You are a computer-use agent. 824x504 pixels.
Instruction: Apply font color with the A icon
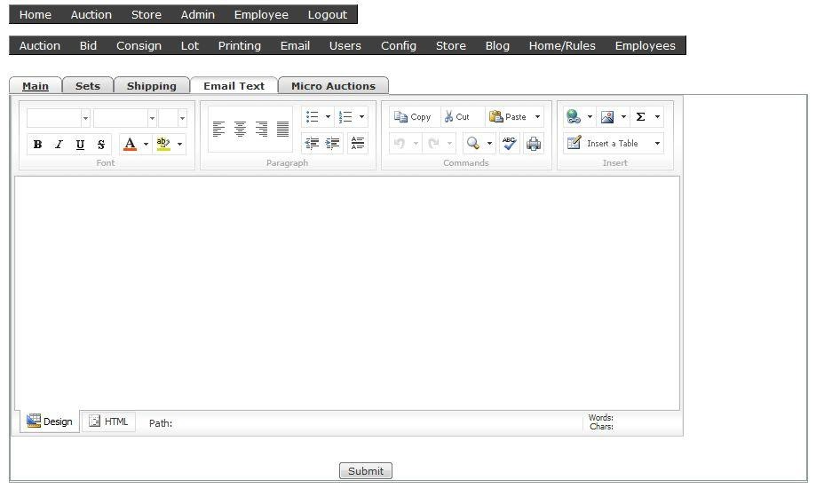(130, 144)
